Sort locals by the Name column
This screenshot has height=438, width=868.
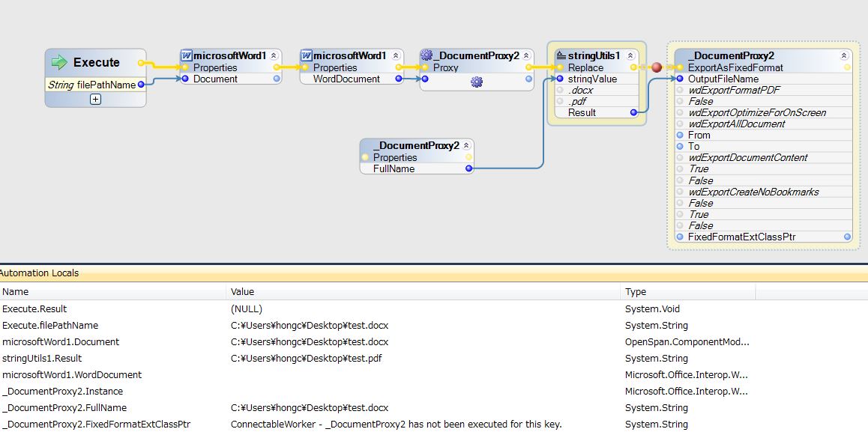tap(113, 291)
